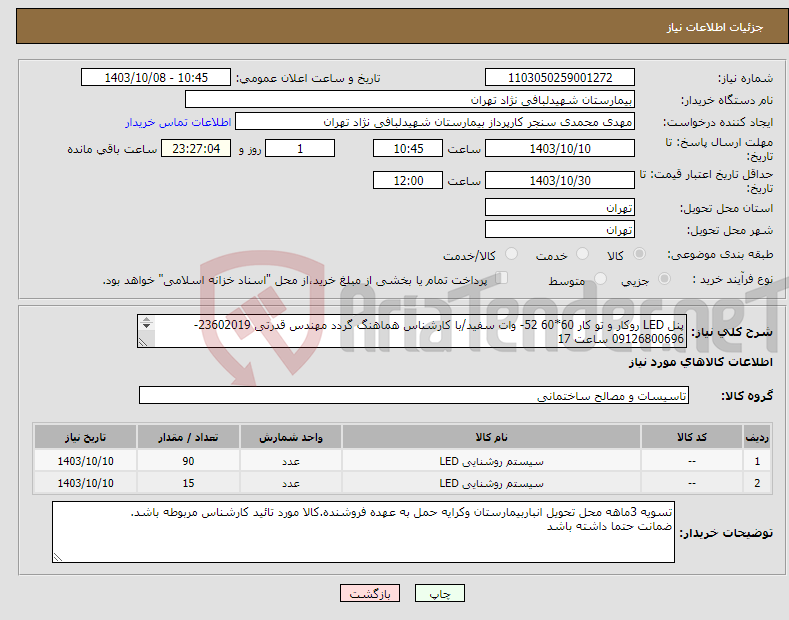789x620 pixels.
Task: Click remaining days field showing 1
Action: [300, 148]
